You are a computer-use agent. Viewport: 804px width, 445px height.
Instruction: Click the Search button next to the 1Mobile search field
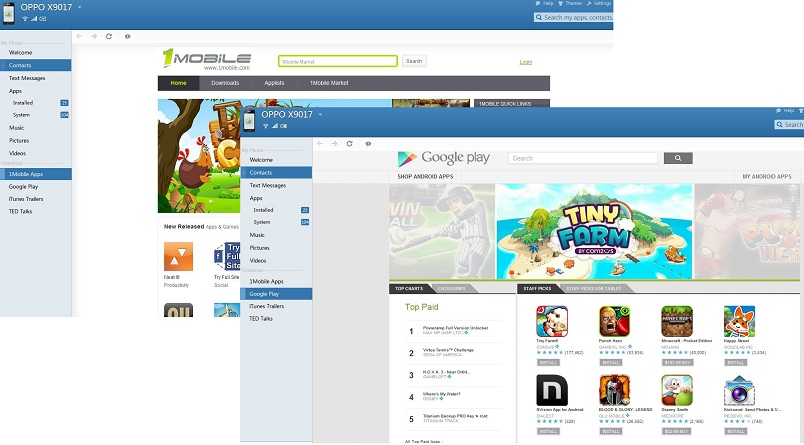click(414, 61)
